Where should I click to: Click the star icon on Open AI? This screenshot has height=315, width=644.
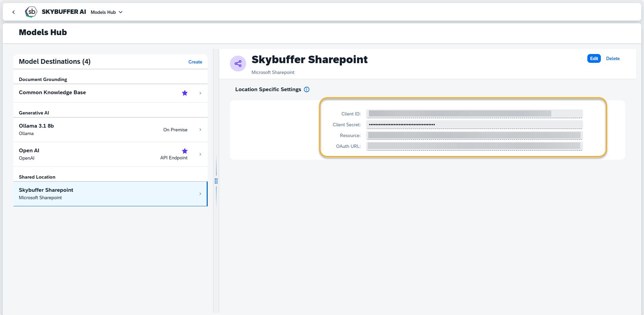[185, 151]
